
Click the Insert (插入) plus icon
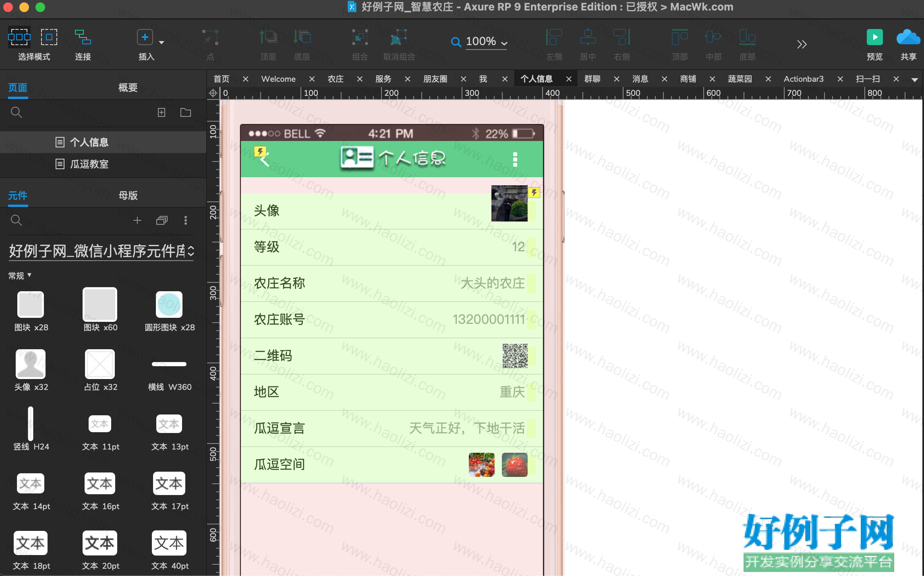click(x=145, y=37)
